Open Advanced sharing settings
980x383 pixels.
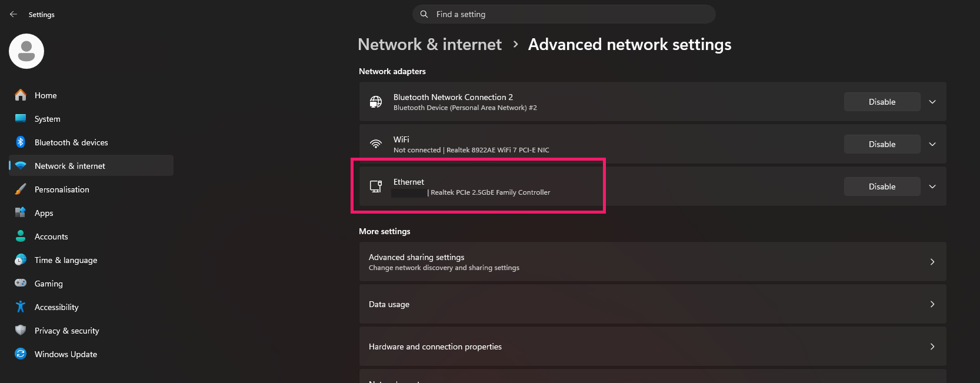pyautogui.click(x=652, y=262)
